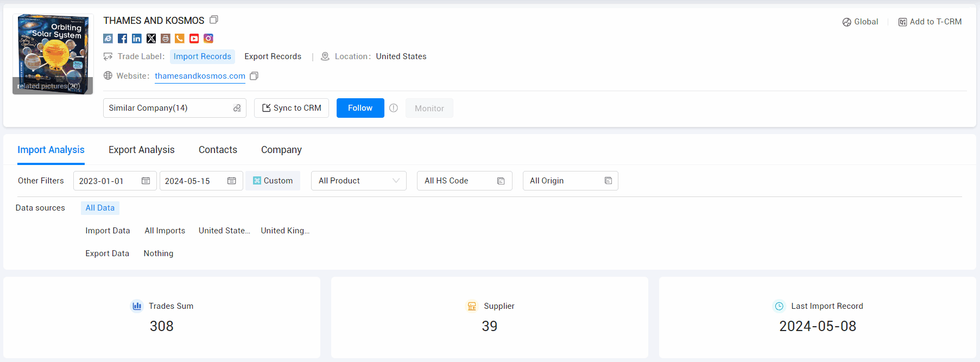Click the link icon in Similar Company box
Viewport: 980px width, 362px height.
[237, 108]
